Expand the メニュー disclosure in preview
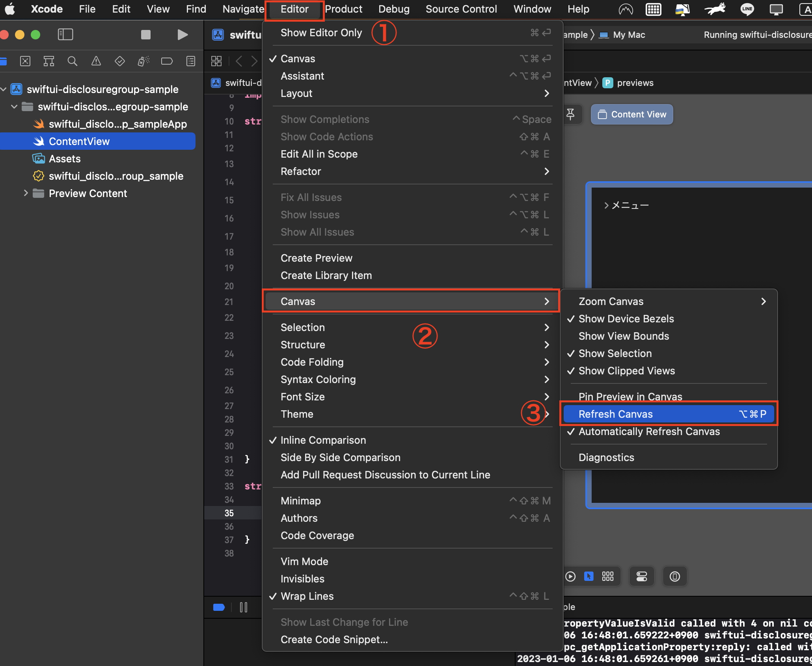This screenshot has width=812, height=666. (606, 205)
